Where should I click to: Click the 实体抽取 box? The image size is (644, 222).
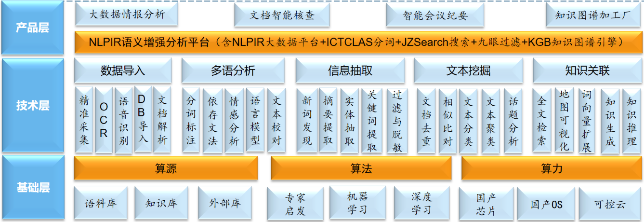(350, 121)
